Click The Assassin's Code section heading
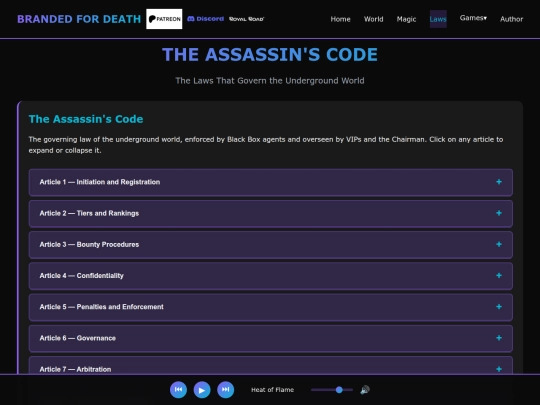Screen dimensions: 540x405 point(86,119)
